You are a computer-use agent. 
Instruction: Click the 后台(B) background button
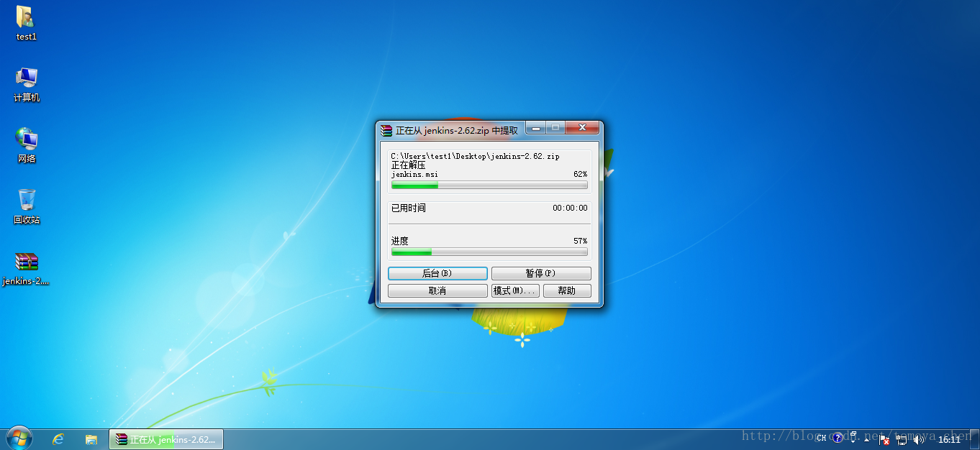(x=437, y=274)
